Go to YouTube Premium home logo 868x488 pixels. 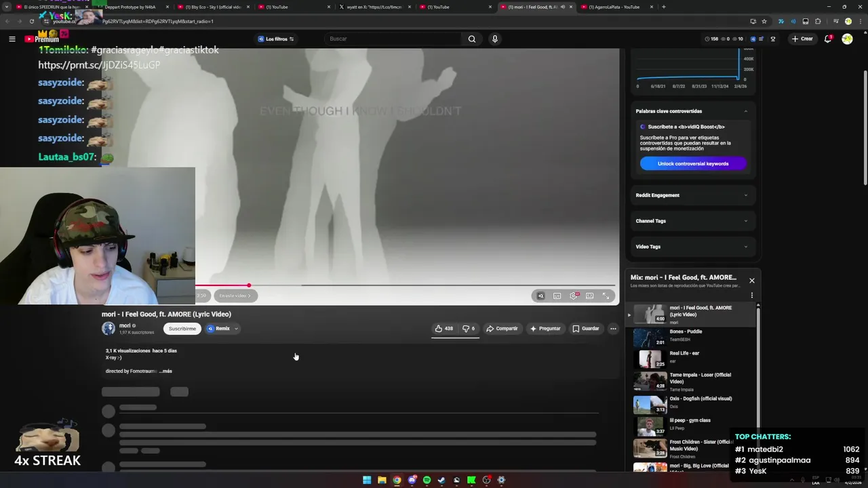pos(42,39)
